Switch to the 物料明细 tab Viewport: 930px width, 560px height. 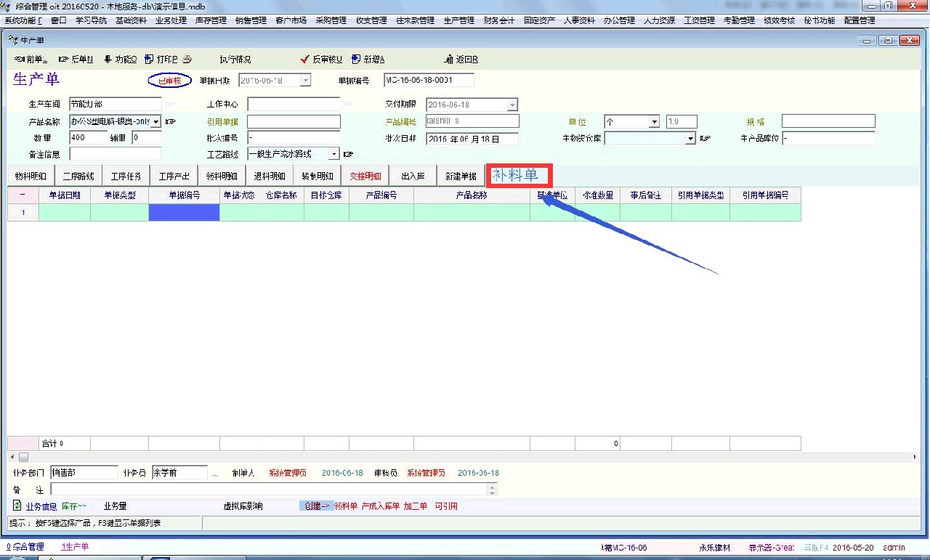(x=31, y=176)
